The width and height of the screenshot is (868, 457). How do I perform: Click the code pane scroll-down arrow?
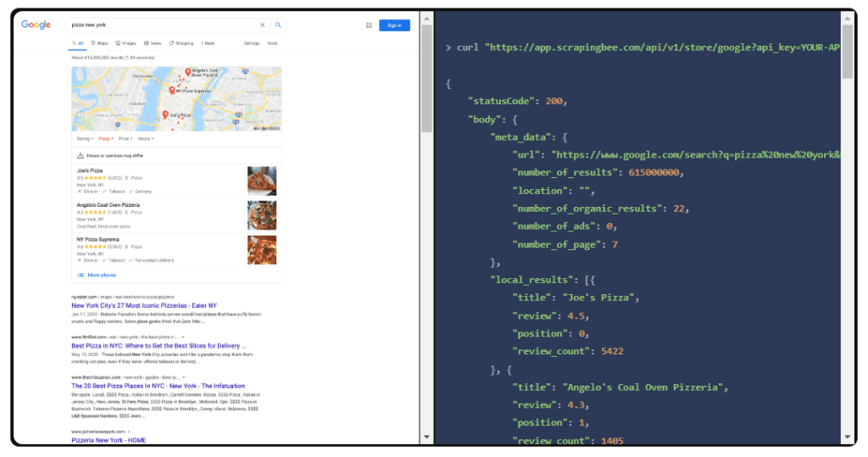pos(848,437)
